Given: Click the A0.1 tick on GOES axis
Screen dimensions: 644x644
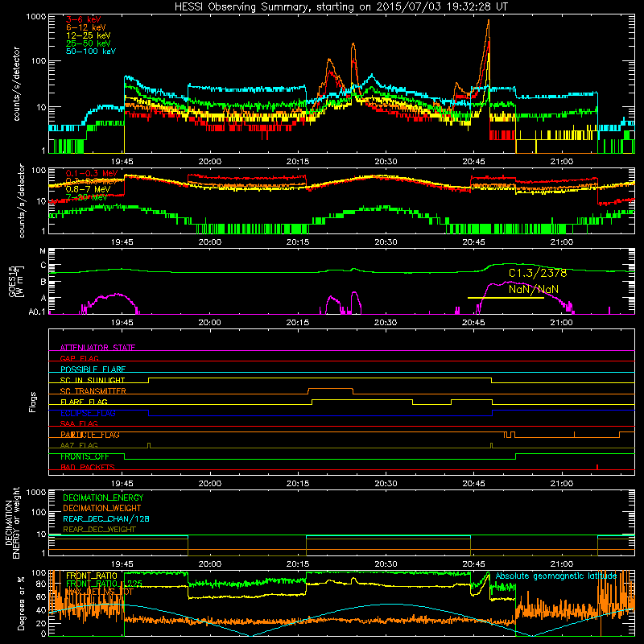Looking at the screenshot, I should point(36,312).
